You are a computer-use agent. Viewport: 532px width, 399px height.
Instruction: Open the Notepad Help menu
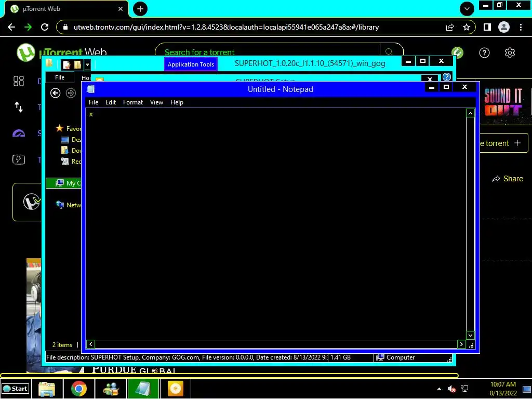(177, 102)
